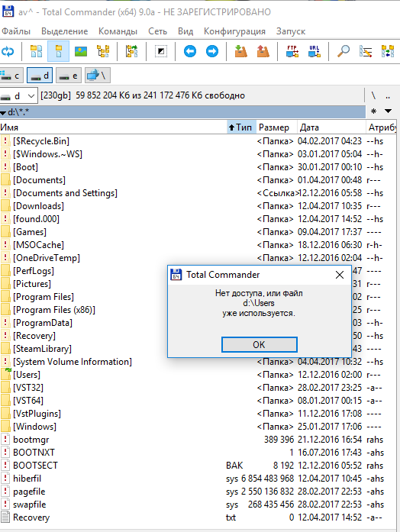This screenshot has height=532, width=400.
Task: Open the Выделение menu
Action: pyautogui.click(x=64, y=31)
